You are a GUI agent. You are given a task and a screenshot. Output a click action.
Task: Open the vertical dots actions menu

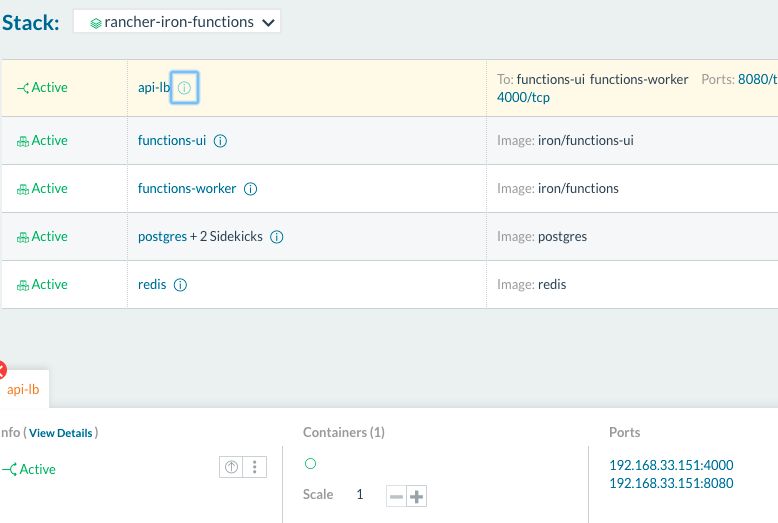click(255, 467)
